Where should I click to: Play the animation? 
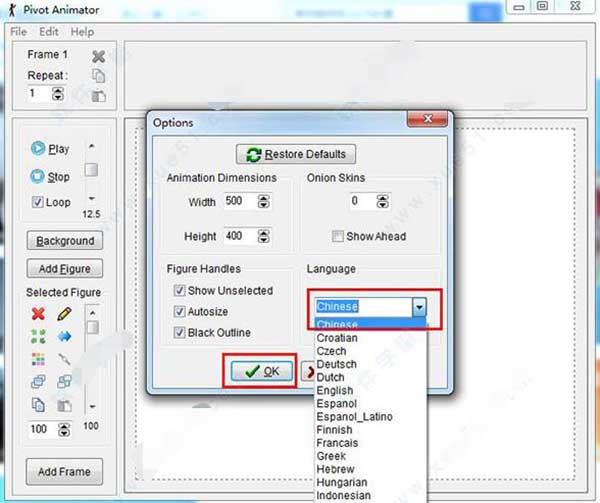click(50, 148)
